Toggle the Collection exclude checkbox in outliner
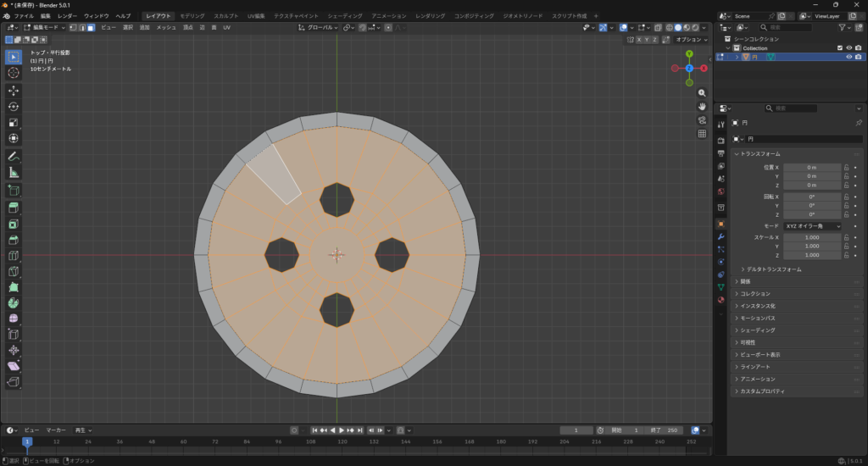The height and width of the screenshot is (466, 868). point(839,47)
